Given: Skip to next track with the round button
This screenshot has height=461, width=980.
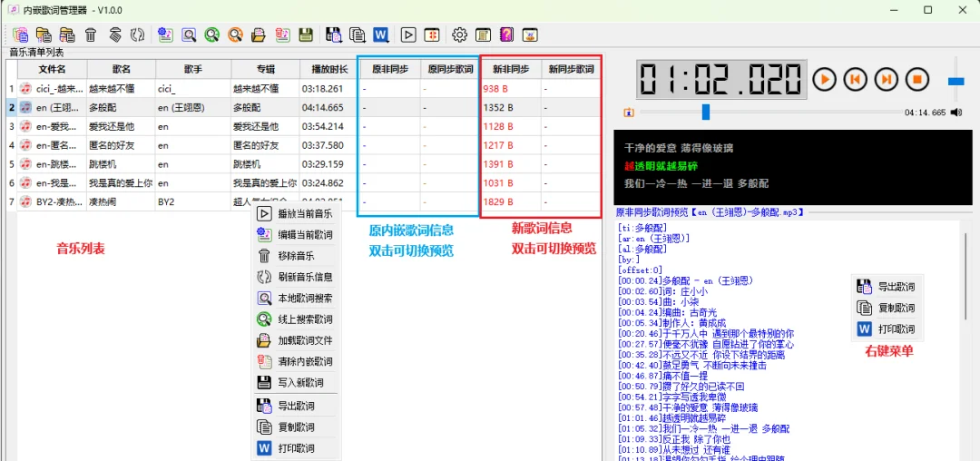Looking at the screenshot, I should 887,79.
